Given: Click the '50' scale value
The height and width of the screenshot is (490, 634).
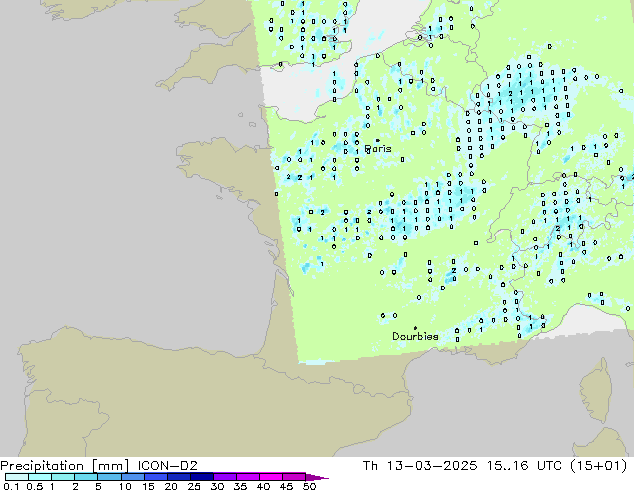Looking at the screenshot, I should pyautogui.click(x=309, y=486).
